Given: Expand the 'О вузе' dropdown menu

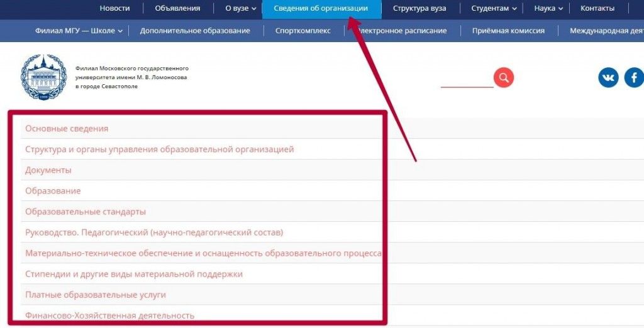Looking at the screenshot, I should [x=241, y=9].
